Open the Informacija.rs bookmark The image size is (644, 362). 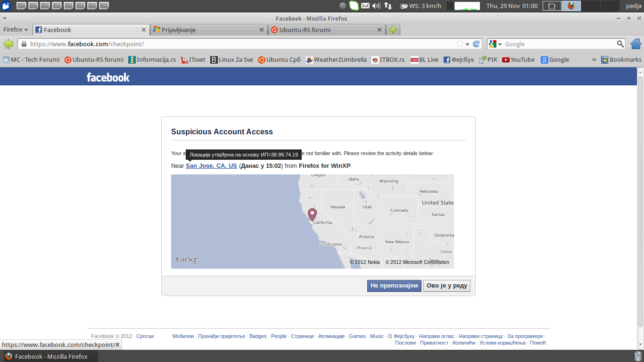152,60
